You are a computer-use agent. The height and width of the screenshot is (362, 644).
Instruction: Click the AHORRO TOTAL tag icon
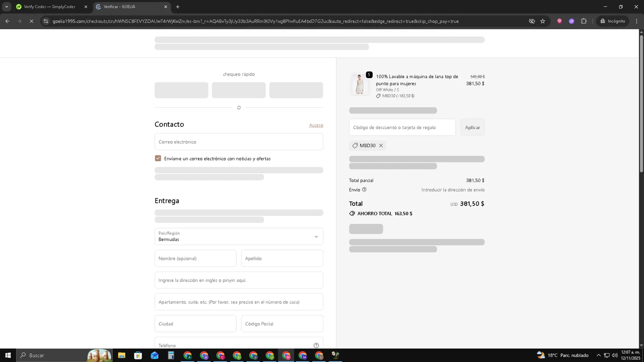pos(352,214)
